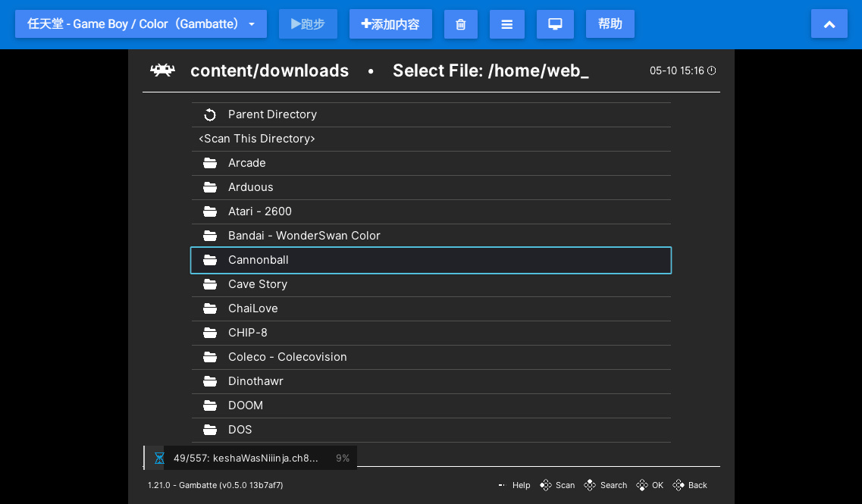Open the hamburger menu icon

point(507,24)
